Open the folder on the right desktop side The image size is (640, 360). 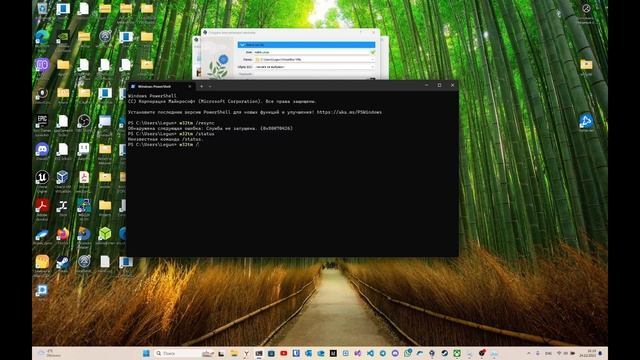tap(586, 64)
